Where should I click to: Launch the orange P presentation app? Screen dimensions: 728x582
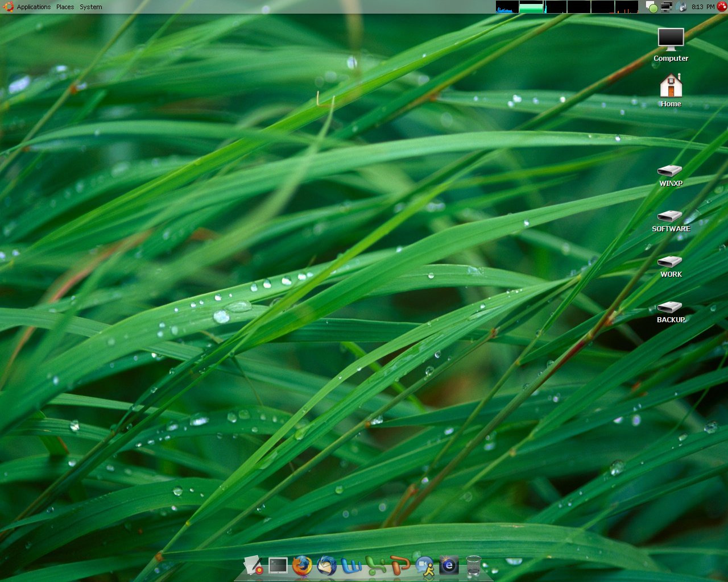pos(400,566)
